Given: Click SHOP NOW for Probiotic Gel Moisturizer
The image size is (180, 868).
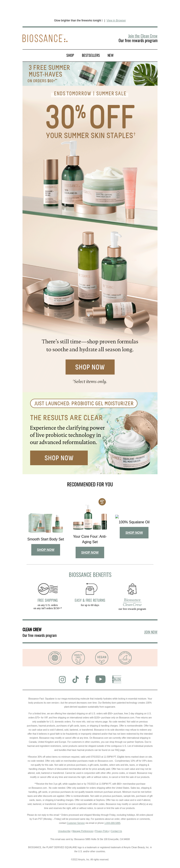Looking at the screenshot, I should click(x=59, y=458).
